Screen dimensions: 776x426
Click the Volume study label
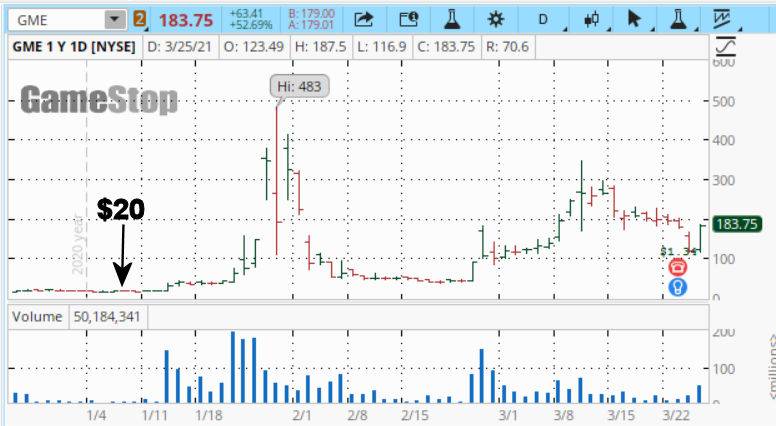coord(37,317)
